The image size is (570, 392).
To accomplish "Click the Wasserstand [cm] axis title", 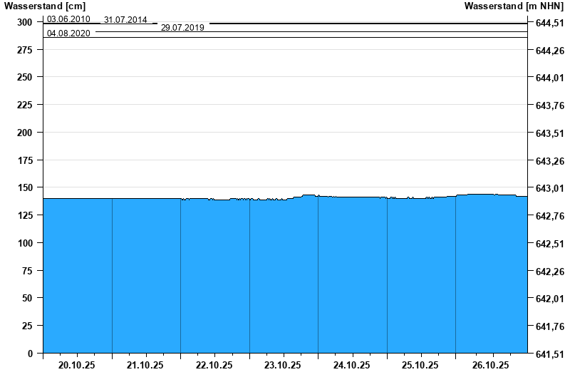I will click(x=45, y=6).
